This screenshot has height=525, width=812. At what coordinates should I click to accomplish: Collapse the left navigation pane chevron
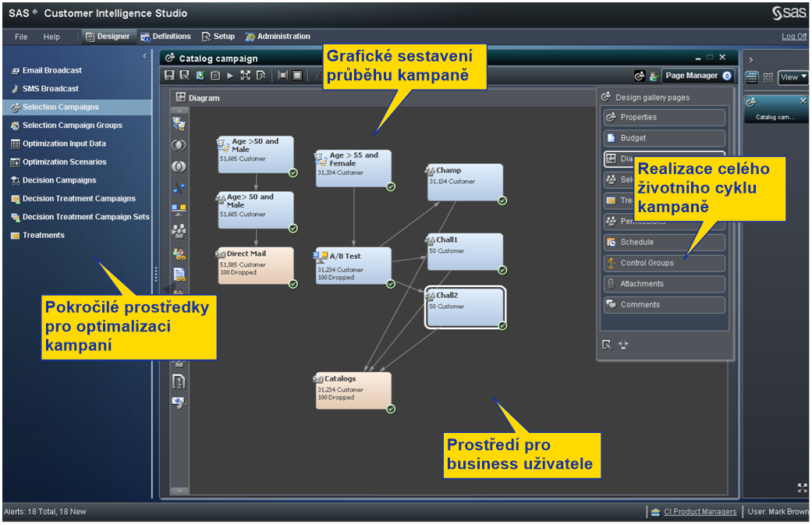click(x=145, y=56)
